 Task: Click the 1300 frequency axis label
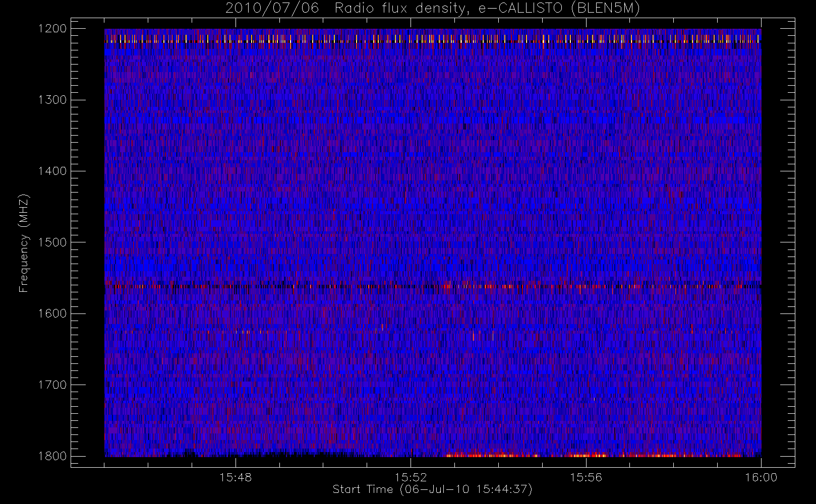point(52,100)
